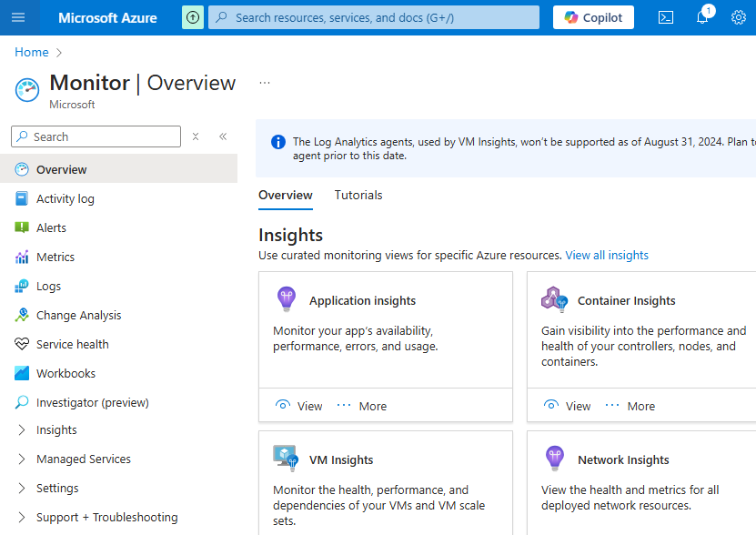This screenshot has width=756, height=535.
Task: Open Copilot button
Action: (593, 17)
